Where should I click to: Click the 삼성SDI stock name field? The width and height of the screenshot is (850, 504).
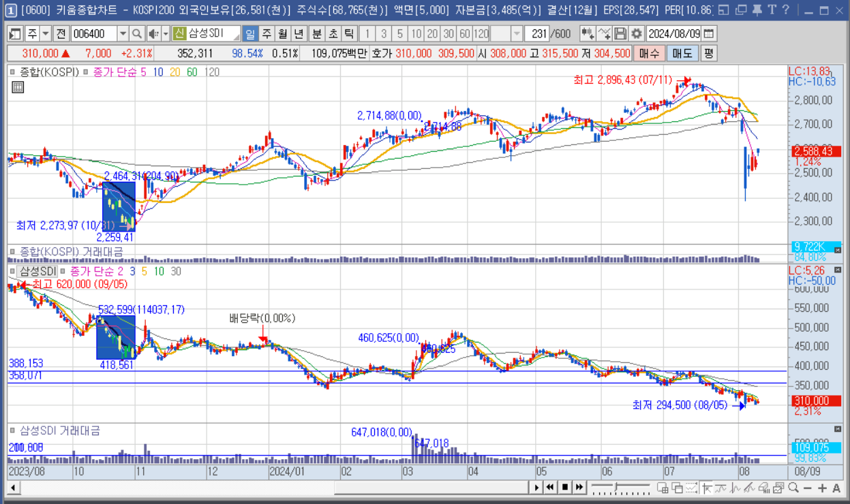click(x=213, y=34)
